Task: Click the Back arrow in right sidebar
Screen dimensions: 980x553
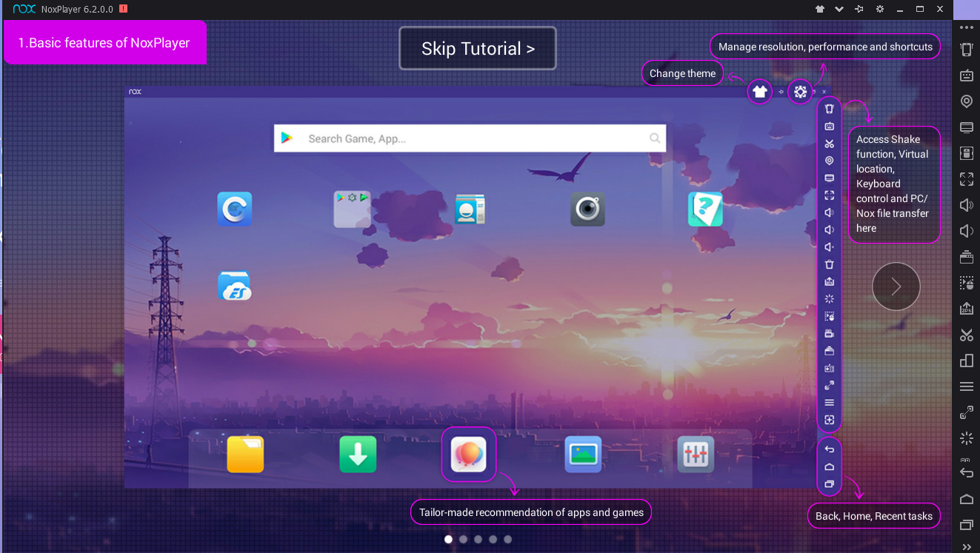Action: click(966, 473)
